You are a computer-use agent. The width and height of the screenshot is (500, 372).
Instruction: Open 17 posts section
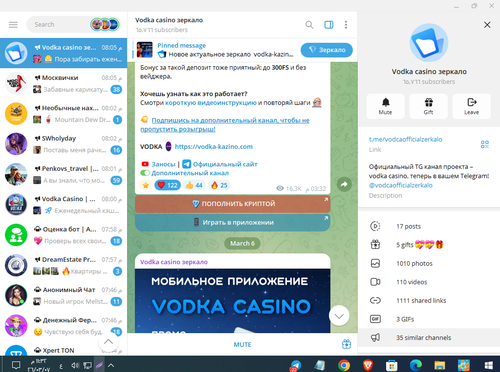click(x=429, y=226)
